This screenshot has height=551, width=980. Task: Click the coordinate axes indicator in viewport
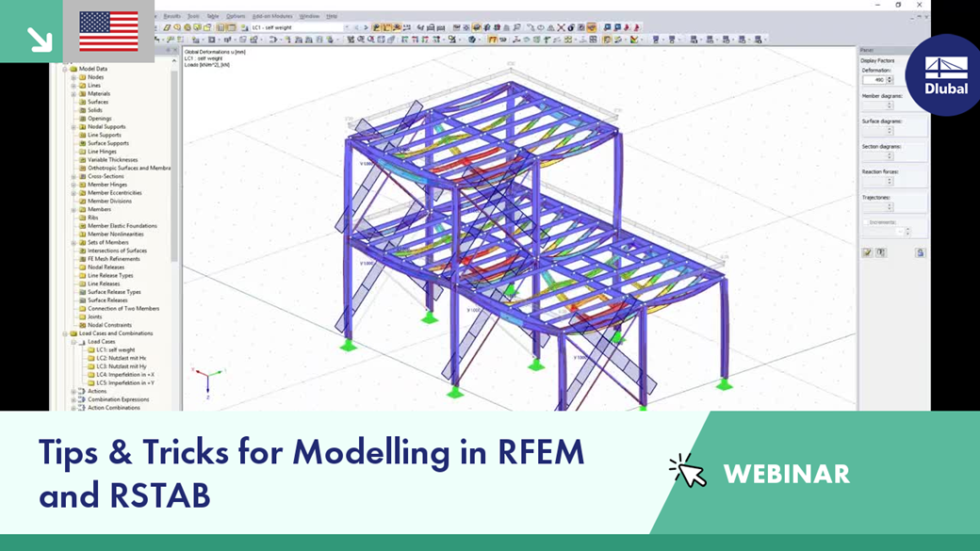tap(207, 381)
